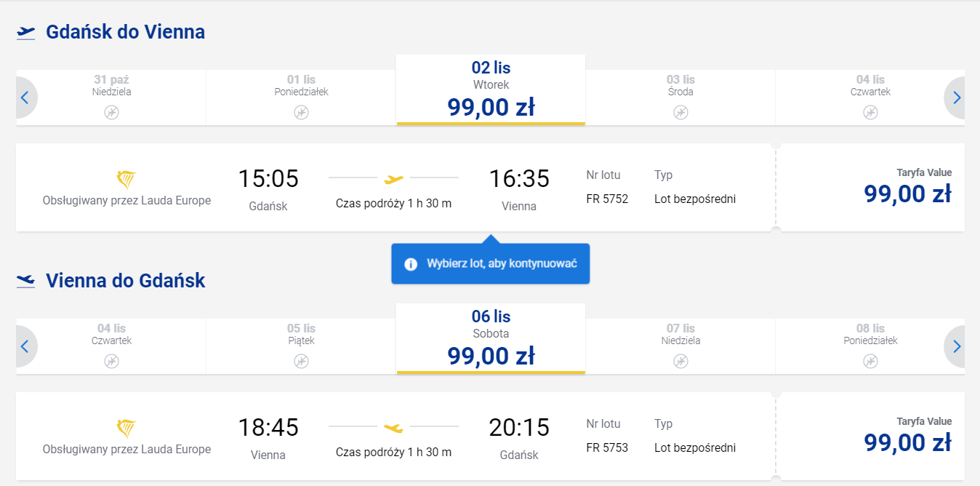Viewport: 980px width, 486px height.
Task: Click Ryanair harp logo on FR 5752 flight
Action: click(x=126, y=179)
